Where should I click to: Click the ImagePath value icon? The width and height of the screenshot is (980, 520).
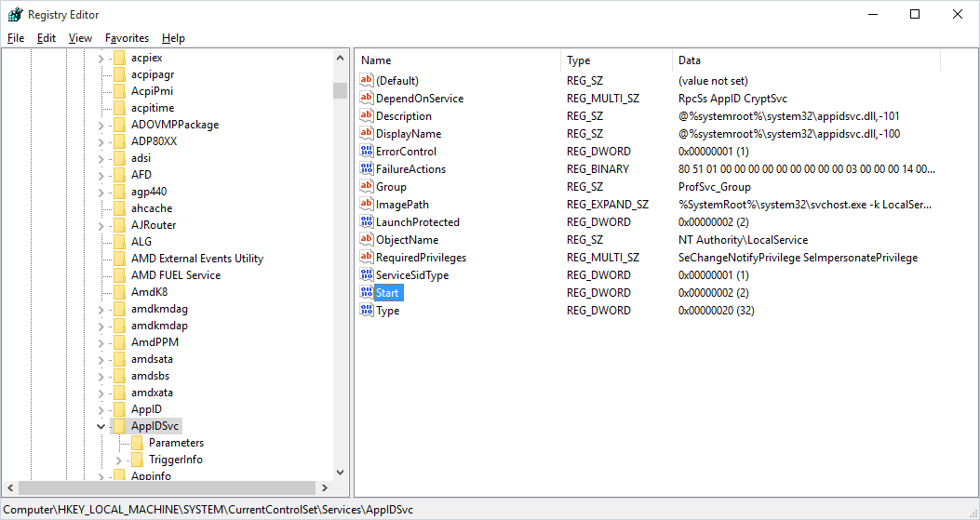point(367,204)
